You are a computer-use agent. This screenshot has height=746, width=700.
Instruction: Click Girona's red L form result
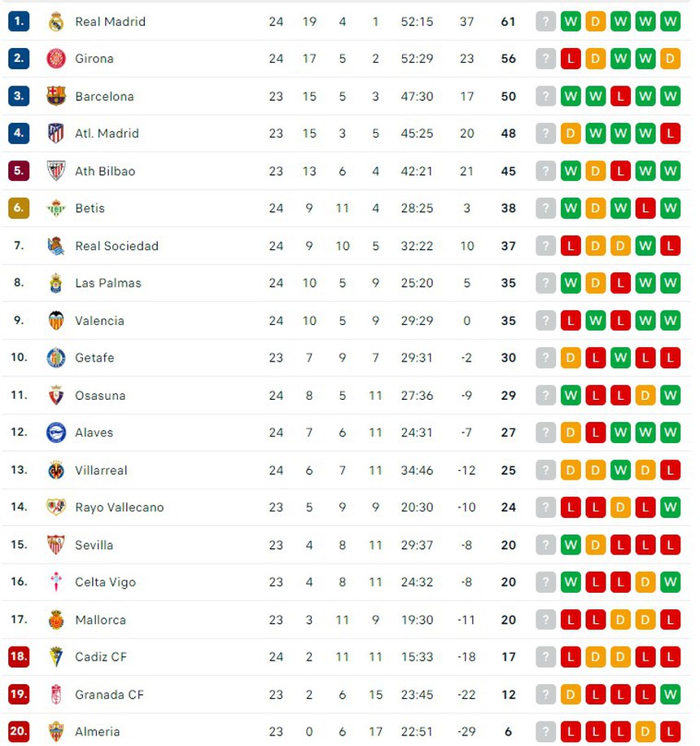point(571,59)
